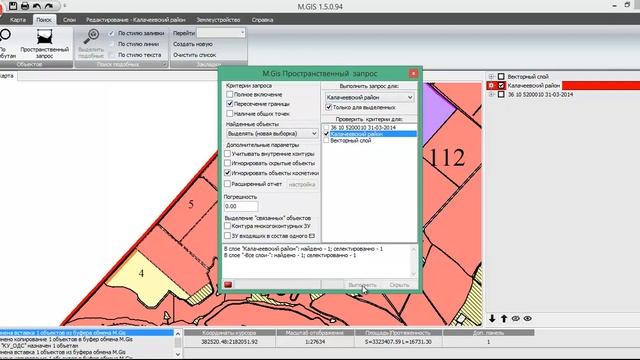Viewport: 640px width, 360px height.
Task: Enable Игнорировать скрытые объекты
Action: 228,163
